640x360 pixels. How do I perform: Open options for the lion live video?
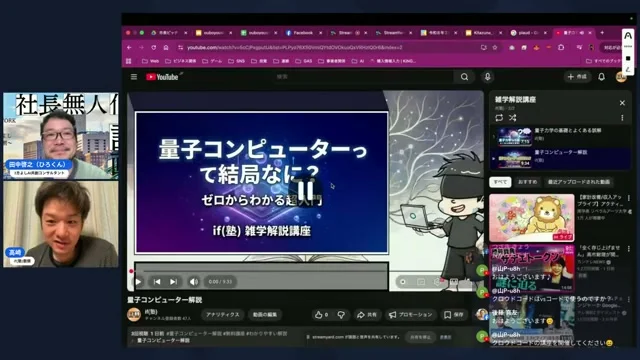pos(629,198)
